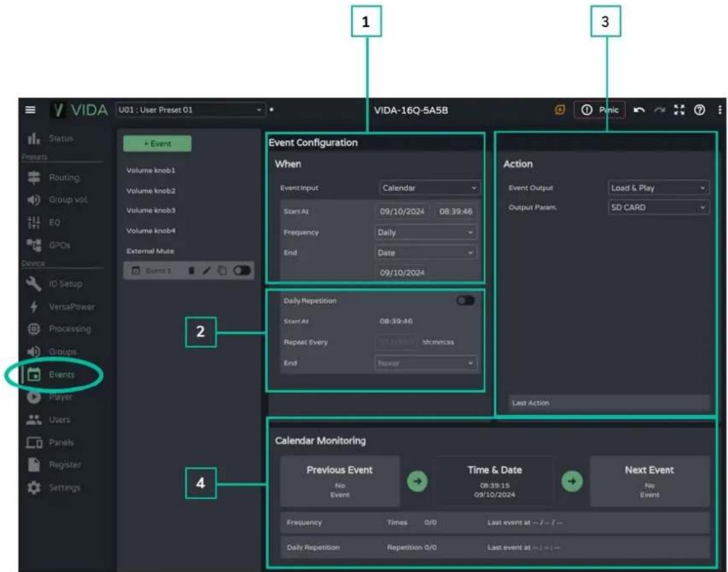Open the Frequency Daily dropdown
The width and height of the screenshot is (728, 572).
pos(425,232)
